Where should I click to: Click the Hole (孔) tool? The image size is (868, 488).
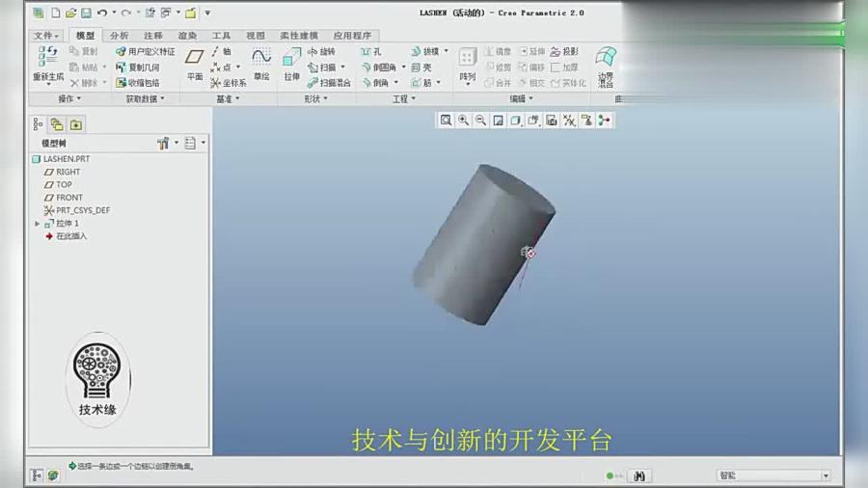371,51
